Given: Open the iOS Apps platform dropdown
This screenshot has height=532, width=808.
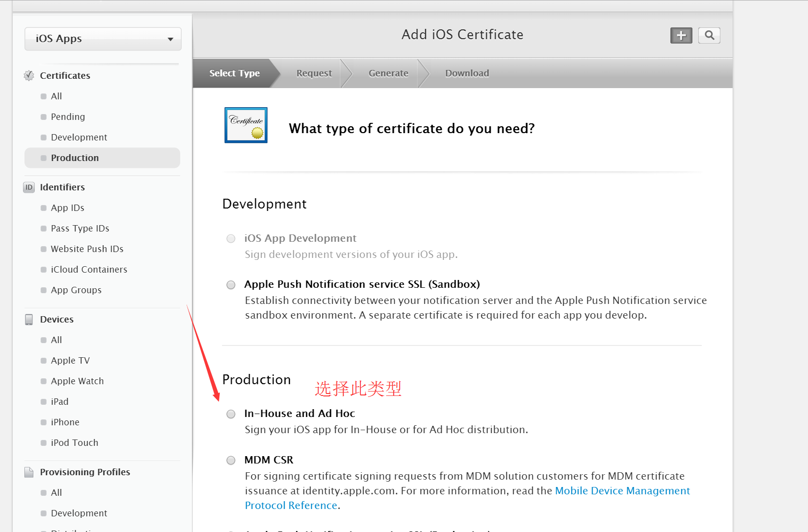Looking at the screenshot, I should pos(103,39).
